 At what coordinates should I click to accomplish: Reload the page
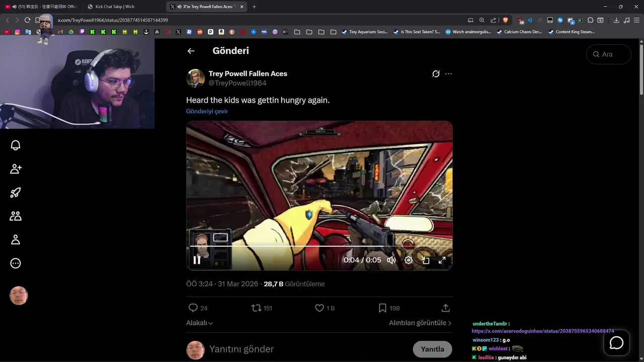[27, 20]
